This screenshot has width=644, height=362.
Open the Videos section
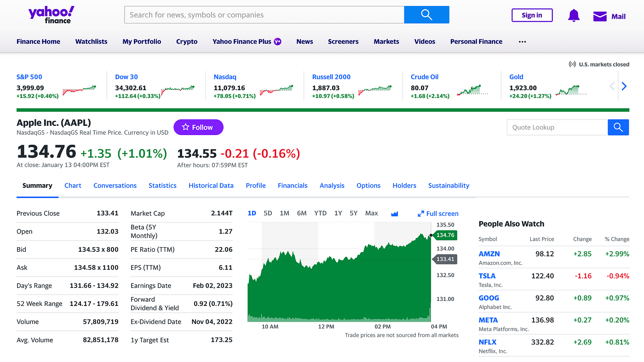pyautogui.click(x=425, y=41)
